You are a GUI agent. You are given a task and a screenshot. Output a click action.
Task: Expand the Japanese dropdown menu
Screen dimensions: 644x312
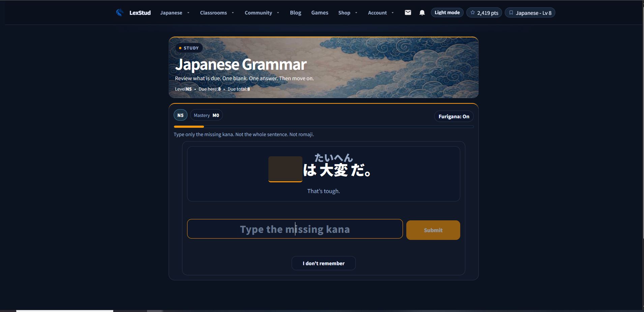click(x=175, y=13)
